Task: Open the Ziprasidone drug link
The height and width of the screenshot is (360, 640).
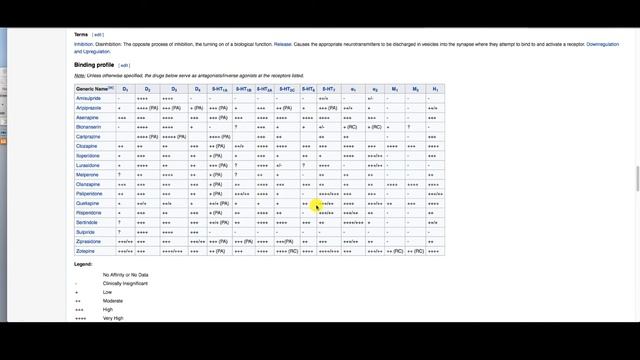Action: pos(89,242)
